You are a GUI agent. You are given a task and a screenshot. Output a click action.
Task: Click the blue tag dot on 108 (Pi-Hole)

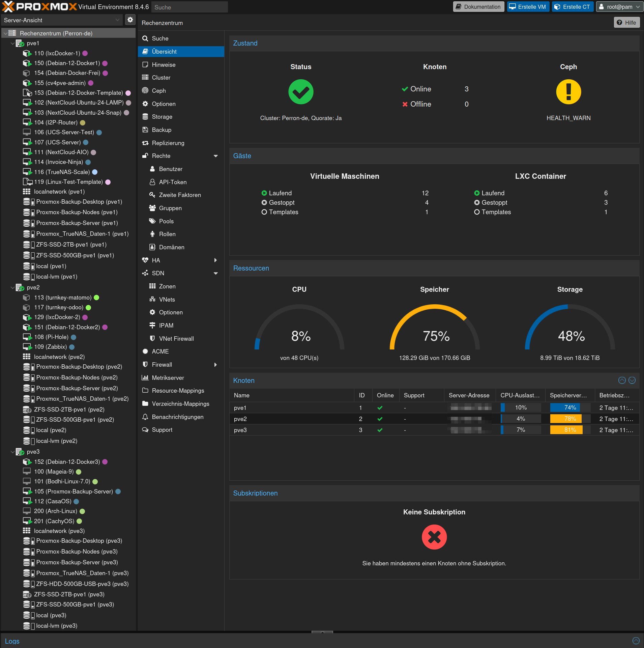[x=74, y=337]
